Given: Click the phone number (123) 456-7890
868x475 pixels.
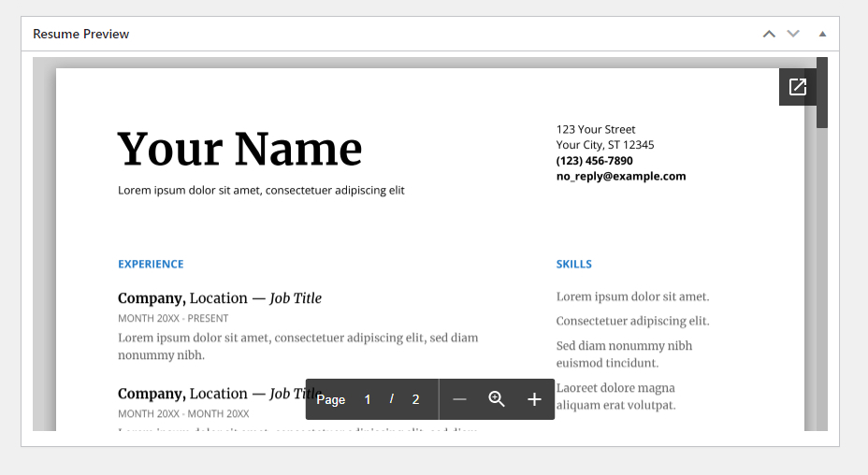Looking at the screenshot, I should [595, 161].
